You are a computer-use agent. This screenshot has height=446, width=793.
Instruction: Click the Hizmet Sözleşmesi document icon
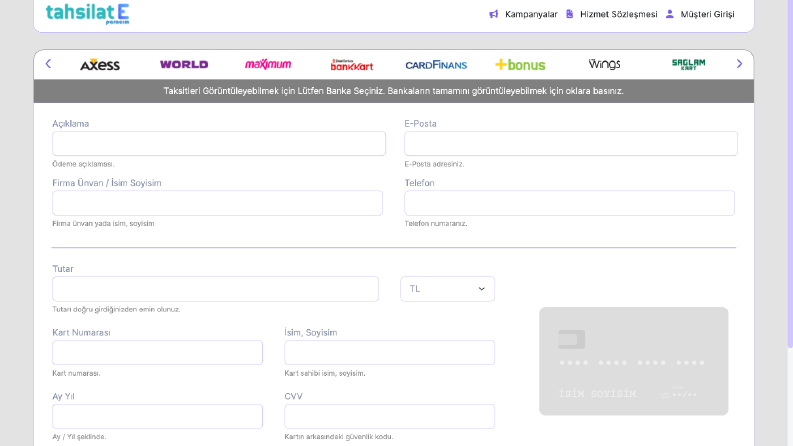569,14
